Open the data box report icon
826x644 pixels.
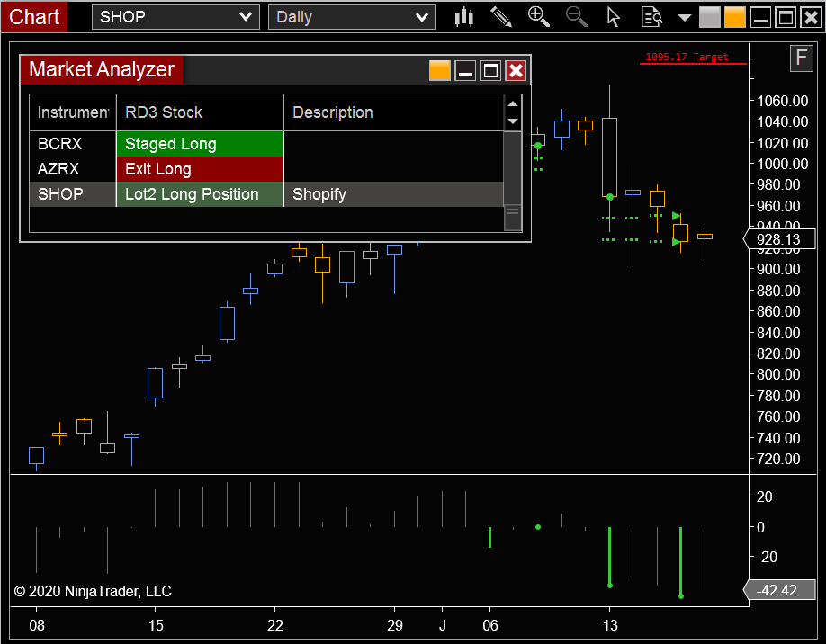(x=651, y=16)
